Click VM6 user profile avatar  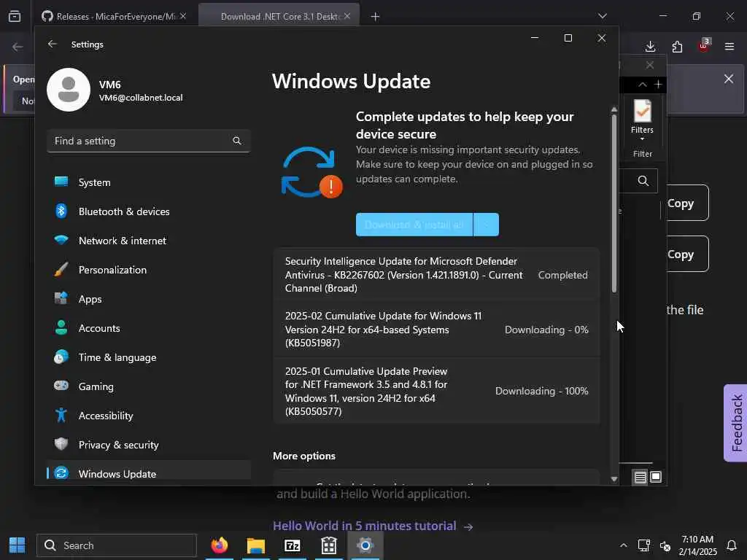click(x=69, y=90)
